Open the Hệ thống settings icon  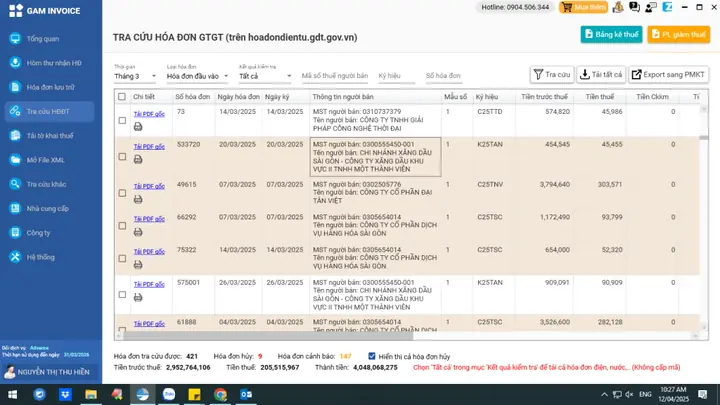[15, 257]
